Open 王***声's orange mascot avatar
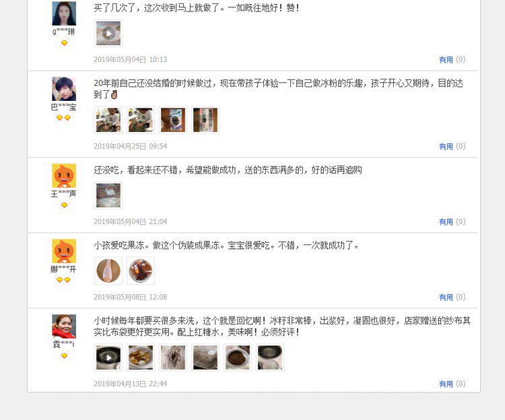Image resolution: width=505 pixels, height=420 pixels. click(64, 176)
